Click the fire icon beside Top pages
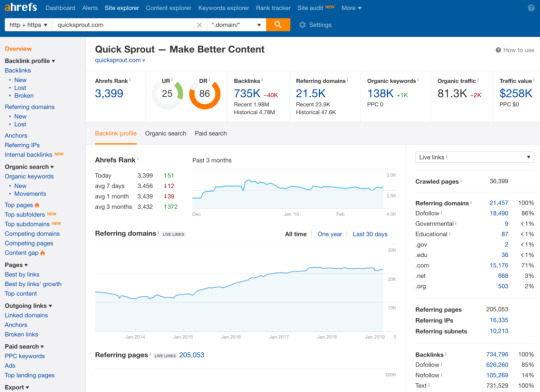 click(x=37, y=205)
